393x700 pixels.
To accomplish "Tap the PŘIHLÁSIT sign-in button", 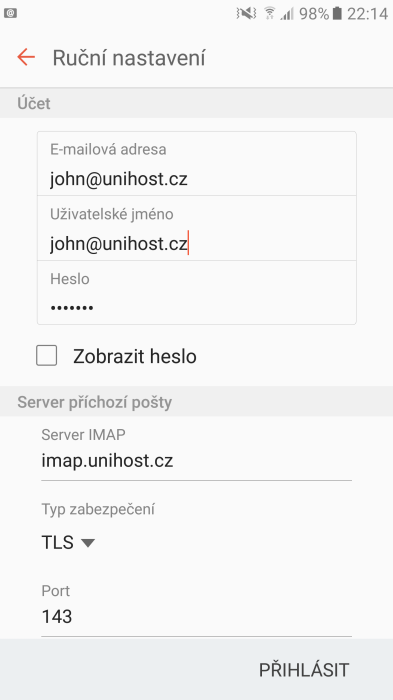I will [x=304, y=670].
